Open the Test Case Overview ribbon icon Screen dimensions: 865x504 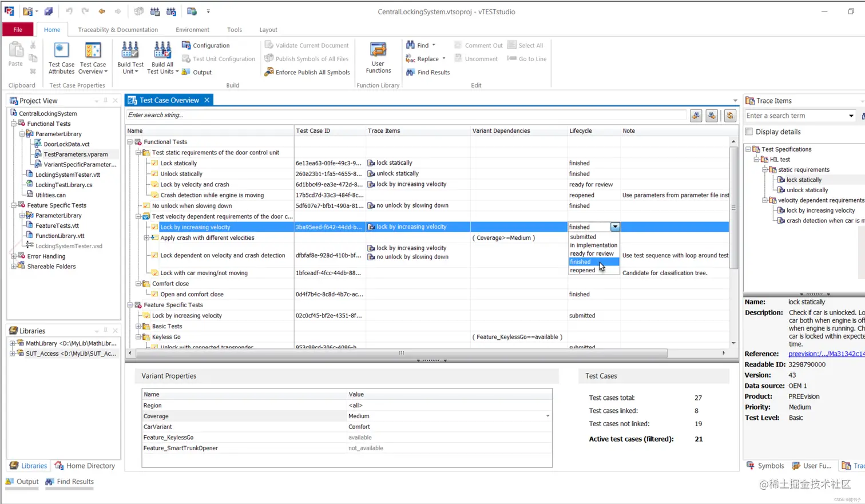click(x=93, y=58)
